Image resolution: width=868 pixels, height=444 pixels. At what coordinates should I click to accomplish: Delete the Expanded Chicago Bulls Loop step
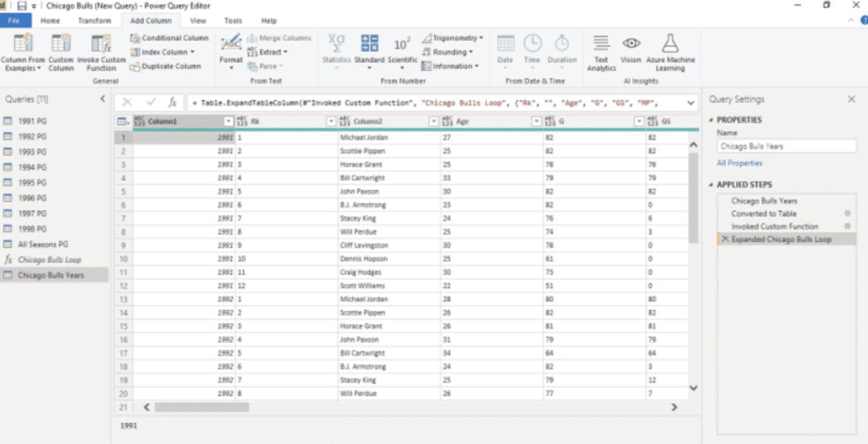tap(725, 238)
